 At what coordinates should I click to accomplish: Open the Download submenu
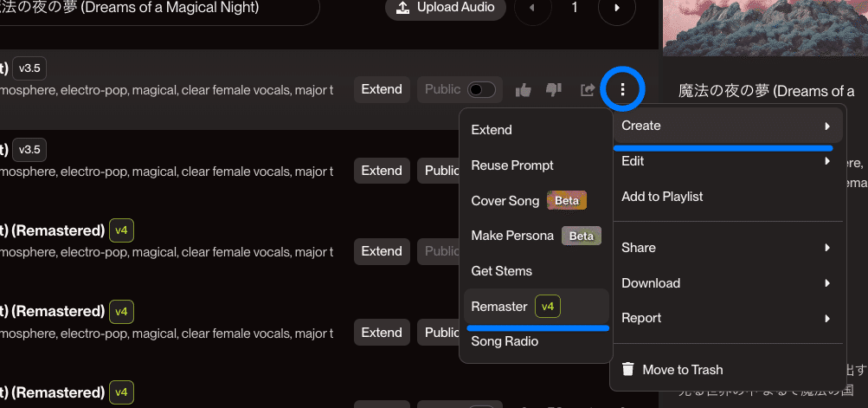(727, 283)
